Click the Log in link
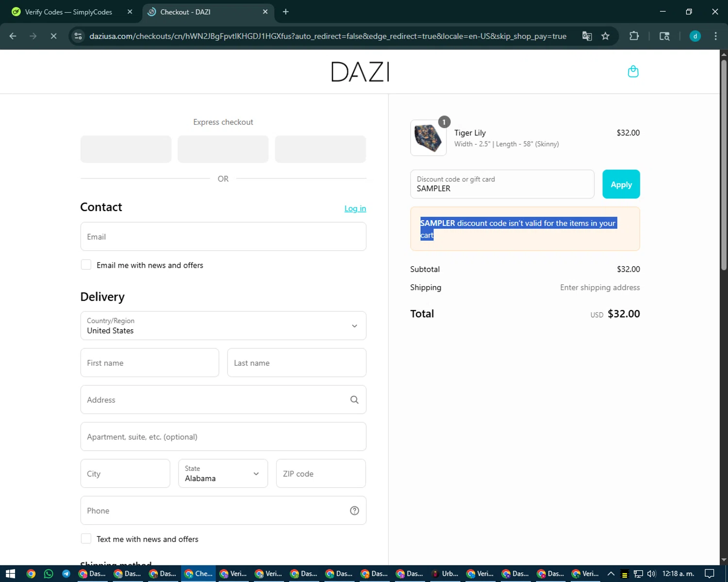 click(355, 209)
